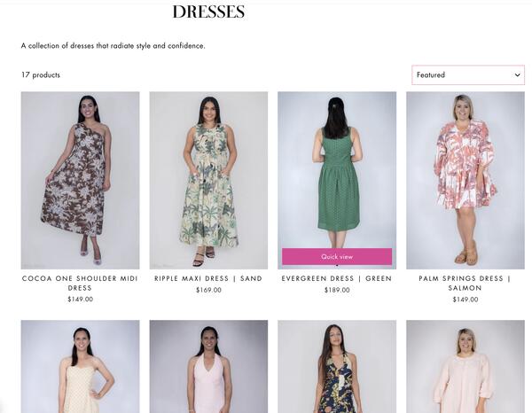Select the $189.00 price under Evergreen Dress

pyautogui.click(x=337, y=290)
